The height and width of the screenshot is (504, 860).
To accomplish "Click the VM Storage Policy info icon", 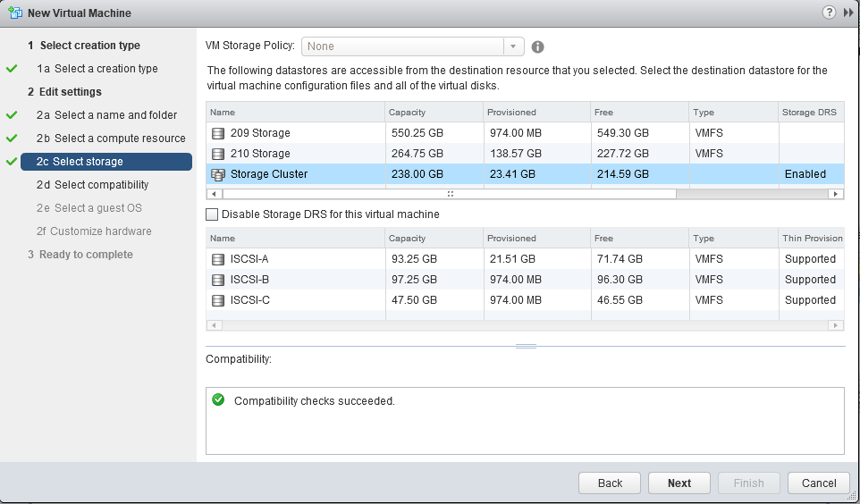I will point(538,47).
